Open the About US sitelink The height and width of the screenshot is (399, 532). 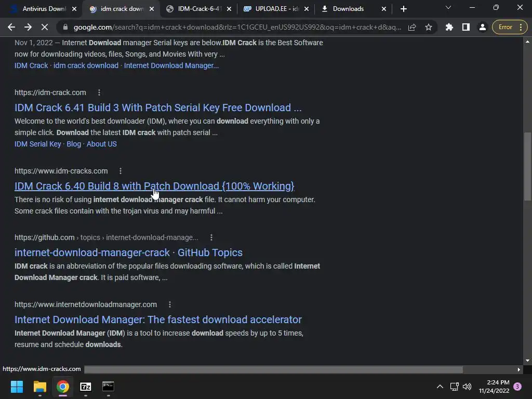tap(101, 144)
